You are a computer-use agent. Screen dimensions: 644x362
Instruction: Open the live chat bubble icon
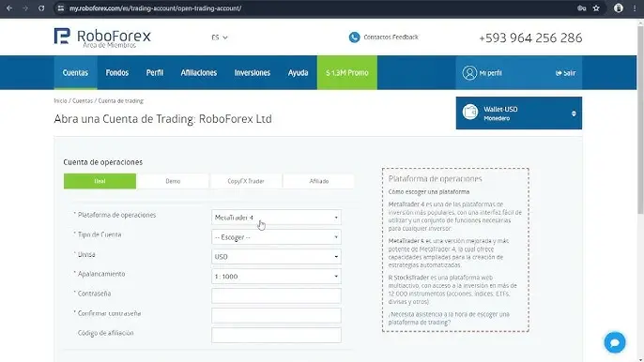[615, 342]
